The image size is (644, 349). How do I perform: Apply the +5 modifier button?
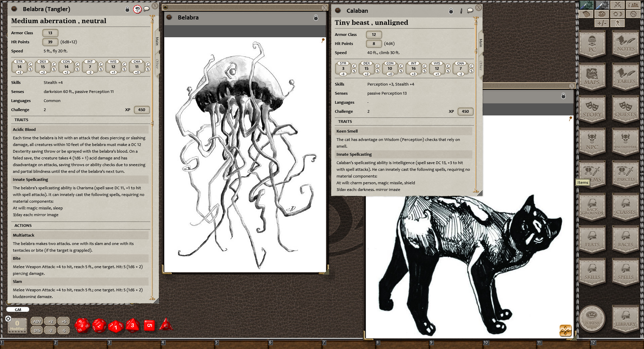pyautogui.click(x=63, y=321)
